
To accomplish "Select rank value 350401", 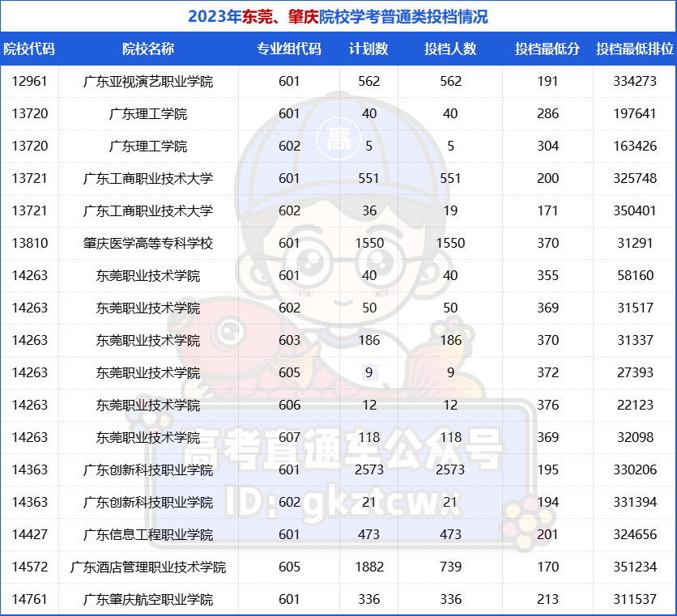I will click(635, 210).
